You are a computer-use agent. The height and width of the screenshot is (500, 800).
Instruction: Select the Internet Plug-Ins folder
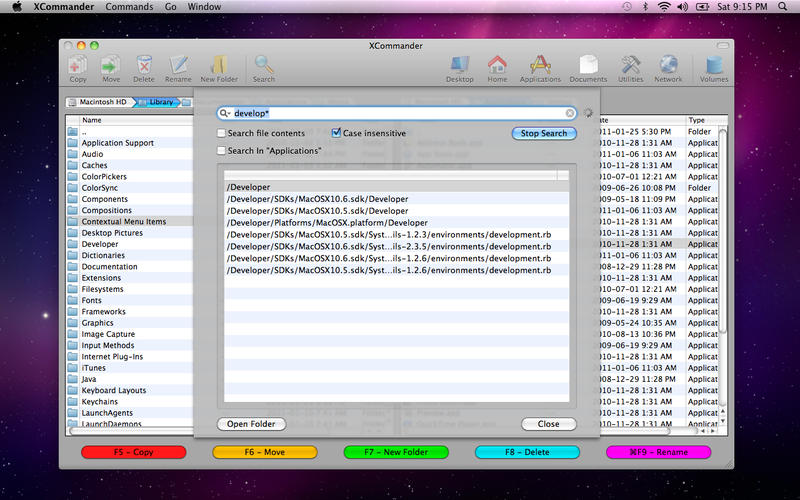tap(130, 357)
